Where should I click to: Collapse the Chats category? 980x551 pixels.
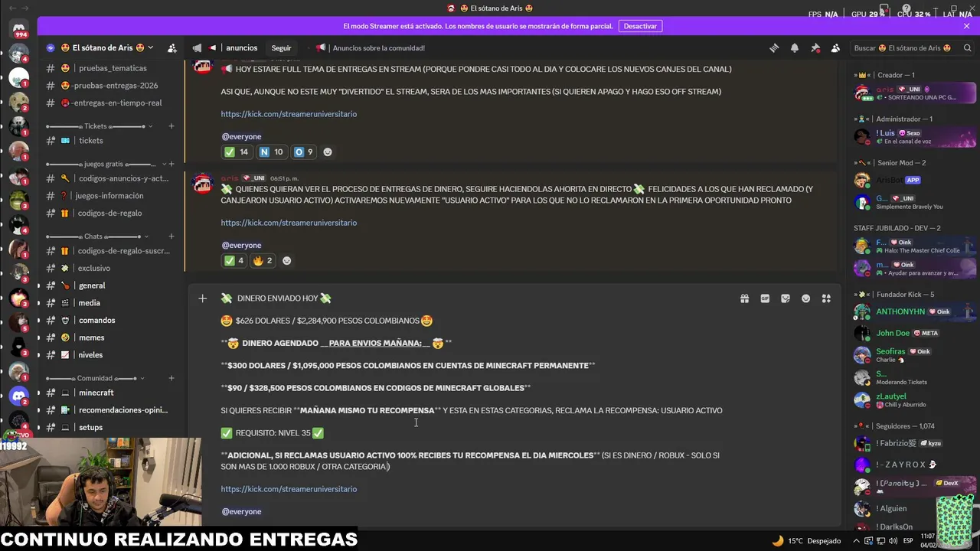point(97,236)
